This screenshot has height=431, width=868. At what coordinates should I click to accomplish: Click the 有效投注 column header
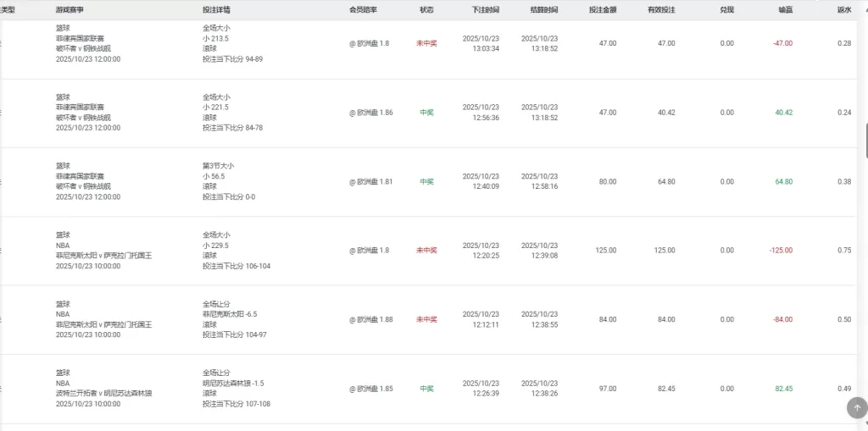pyautogui.click(x=661, y=9)
